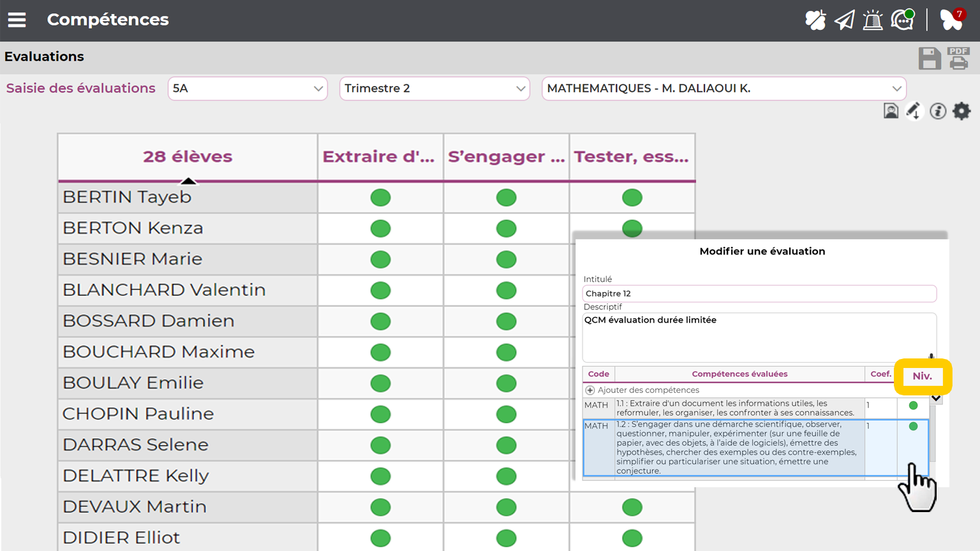Viewport: 980px width, 551px height.
Task: Click the floppy disk save icon
Action: (930, 59)
